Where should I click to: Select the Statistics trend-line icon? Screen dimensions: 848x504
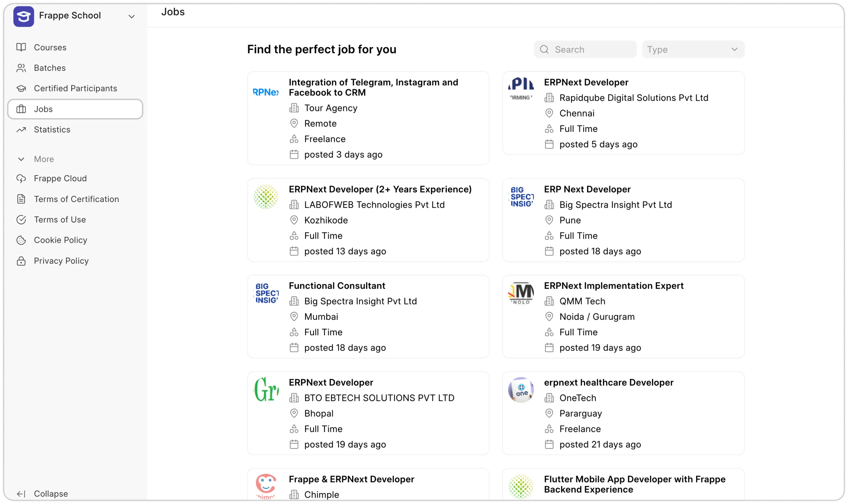click(21, 129)
